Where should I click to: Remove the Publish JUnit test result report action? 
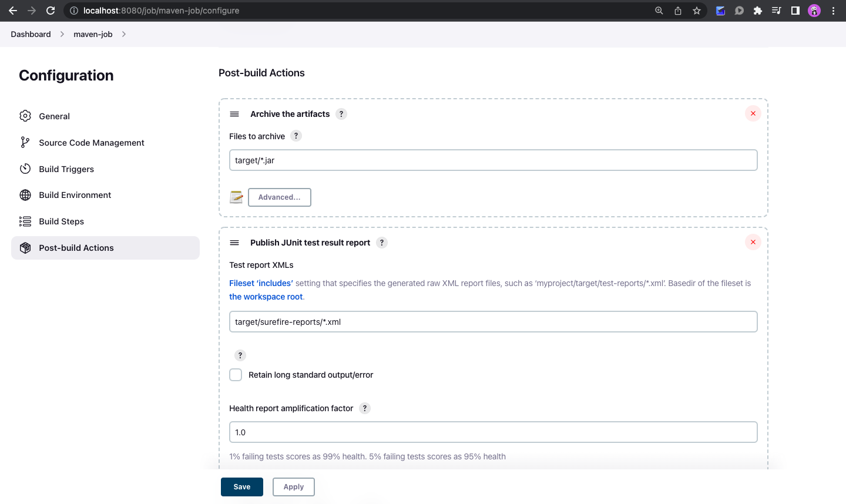click(x=753, y=241)
